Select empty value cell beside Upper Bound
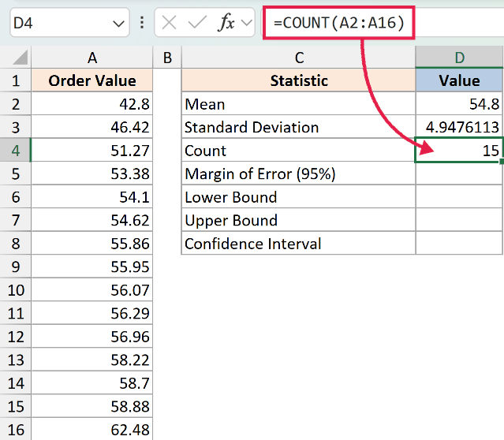This screenshot has width=504, height=440. click(459, 220)
